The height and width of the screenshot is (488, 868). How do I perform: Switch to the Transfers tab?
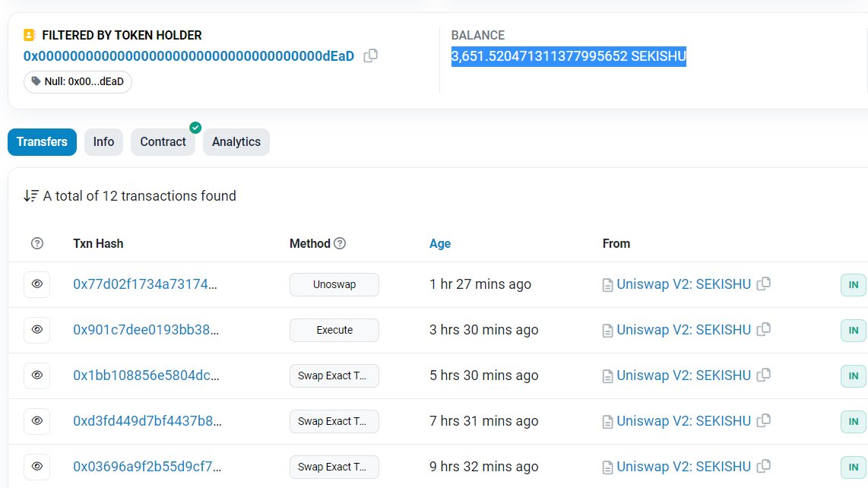click(x=42, y=142)
